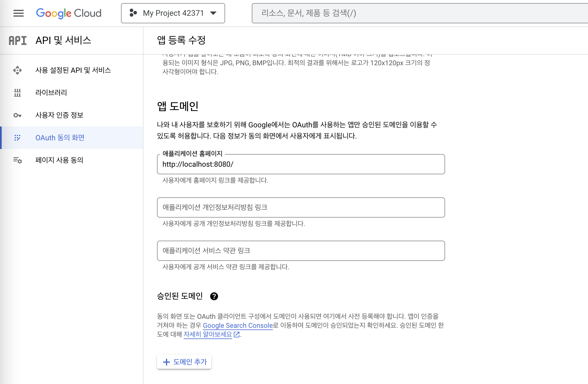
Task: Click the help icon beside 승인된 도메인
Action: point(214,296)
